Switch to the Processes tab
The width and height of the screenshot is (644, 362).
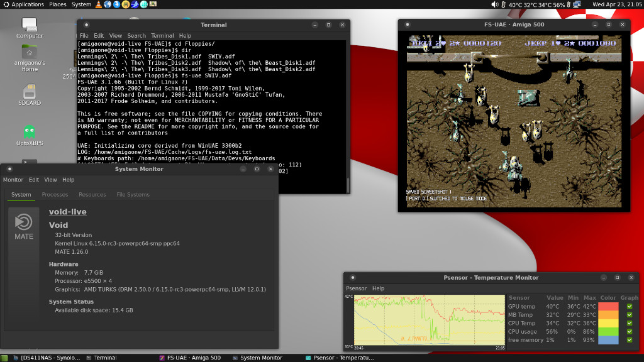[x=55, y=195]
